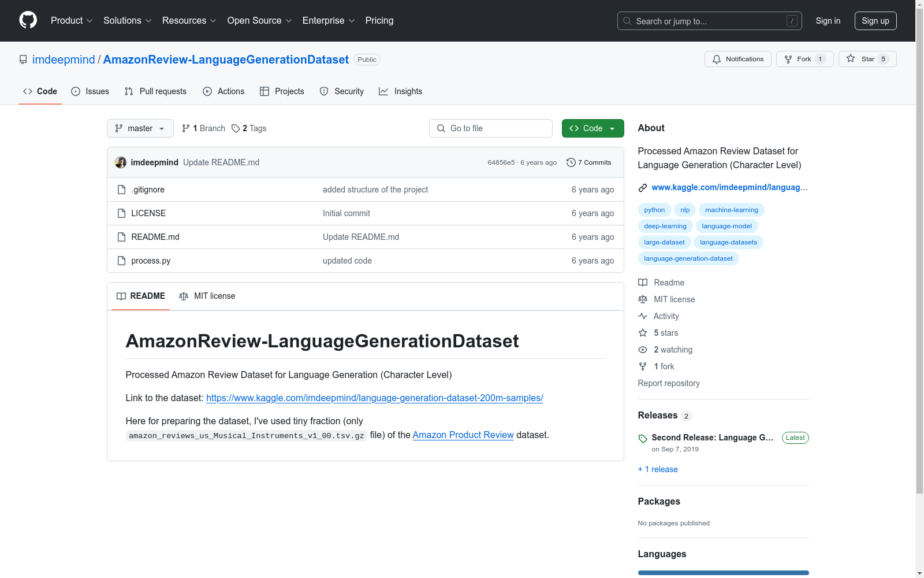Open the .gitignore file
Viewport: 924px width, 578px height.
tap(148, 190)
